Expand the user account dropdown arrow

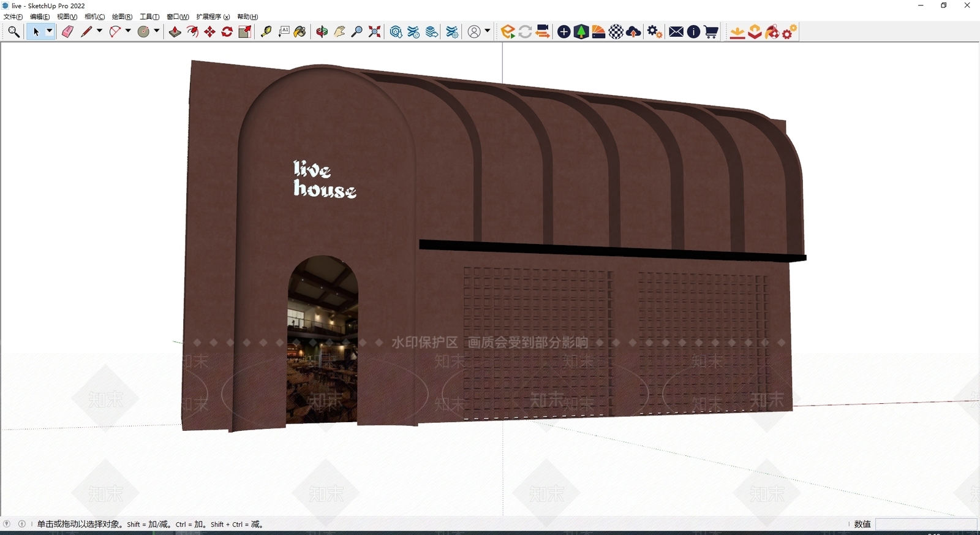(x=488, y=31)
